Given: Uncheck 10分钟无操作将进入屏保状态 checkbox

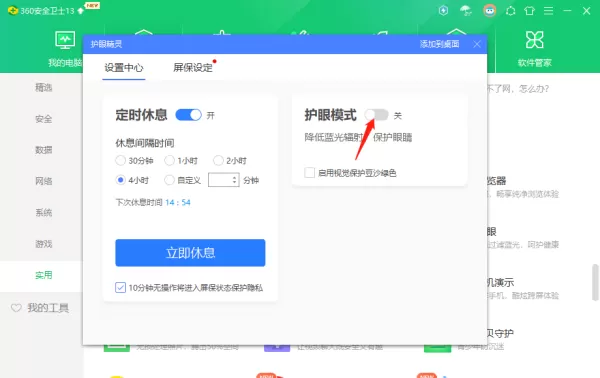Looking at the screenshot, I should (120, 287).
